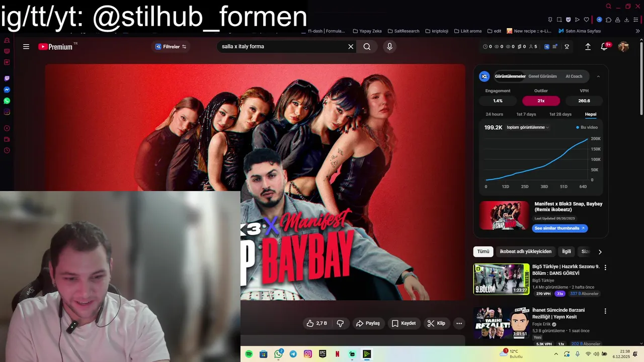Select the 1st 7 days range
This screenshot has width=644, height=362.
point(526,114)
